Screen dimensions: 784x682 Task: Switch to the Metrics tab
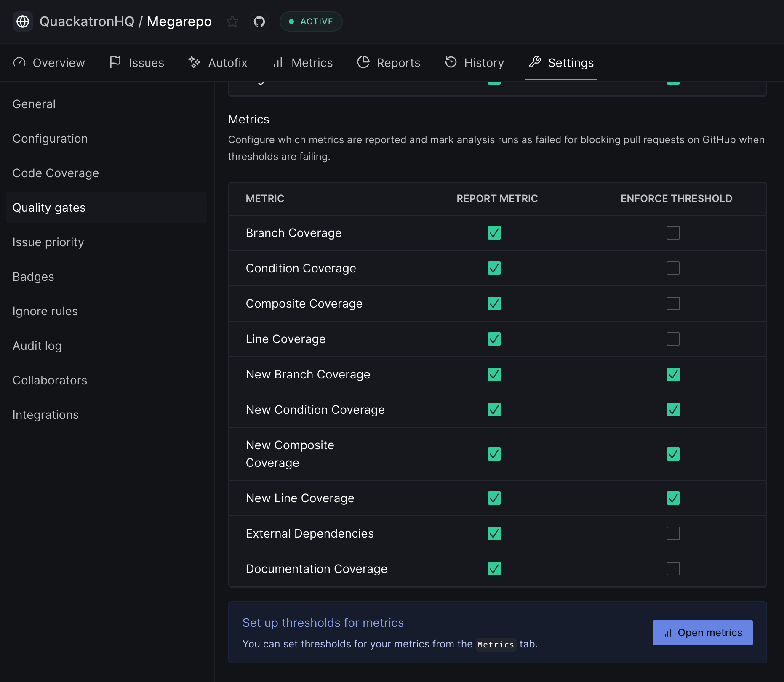[303, 63]
